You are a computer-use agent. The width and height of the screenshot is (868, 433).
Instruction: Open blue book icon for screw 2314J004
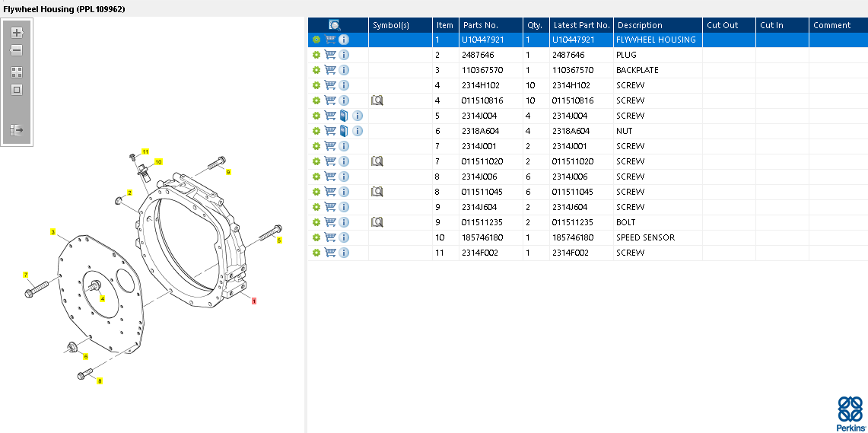[344, 116]
